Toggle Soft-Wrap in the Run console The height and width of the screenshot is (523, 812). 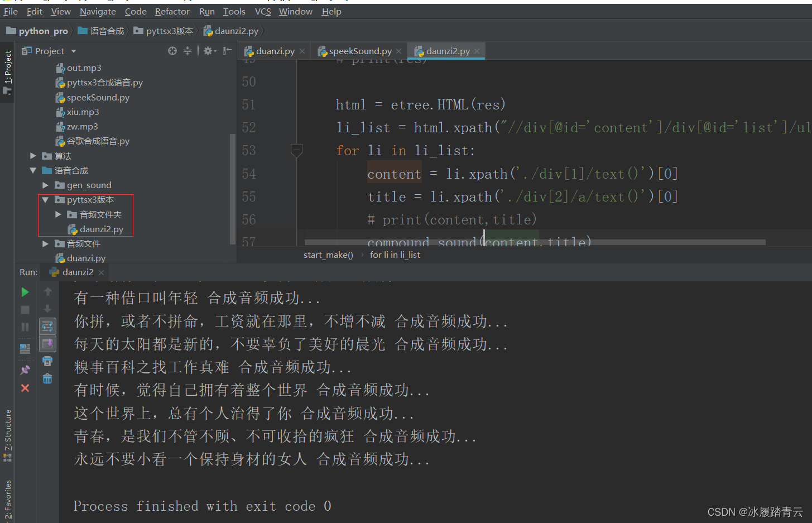(47, 326)
